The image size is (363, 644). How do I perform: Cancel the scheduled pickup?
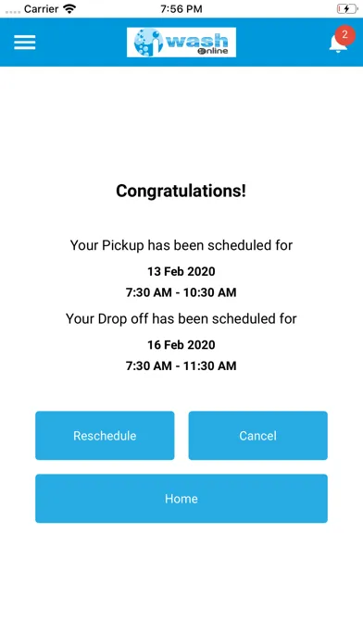tap(257, 436)
